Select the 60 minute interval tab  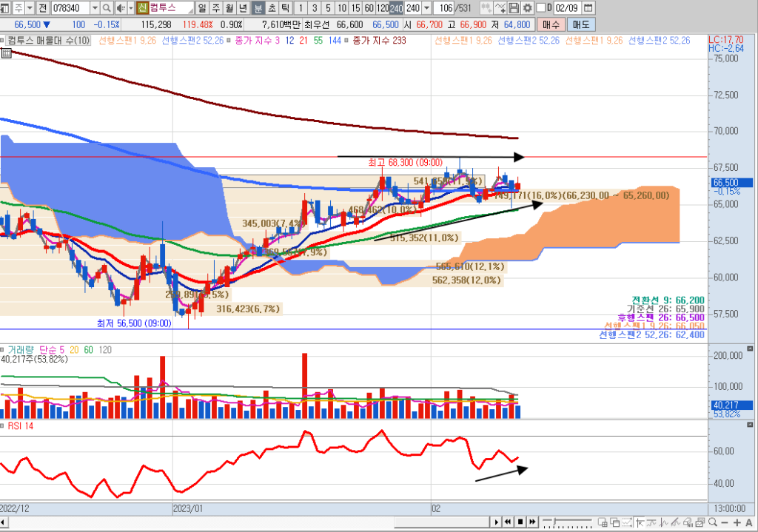pos(368,8)
